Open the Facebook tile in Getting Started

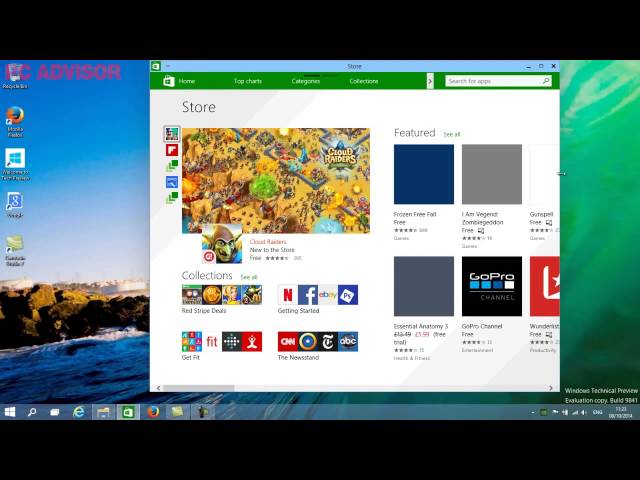click(x=308, y=295)
